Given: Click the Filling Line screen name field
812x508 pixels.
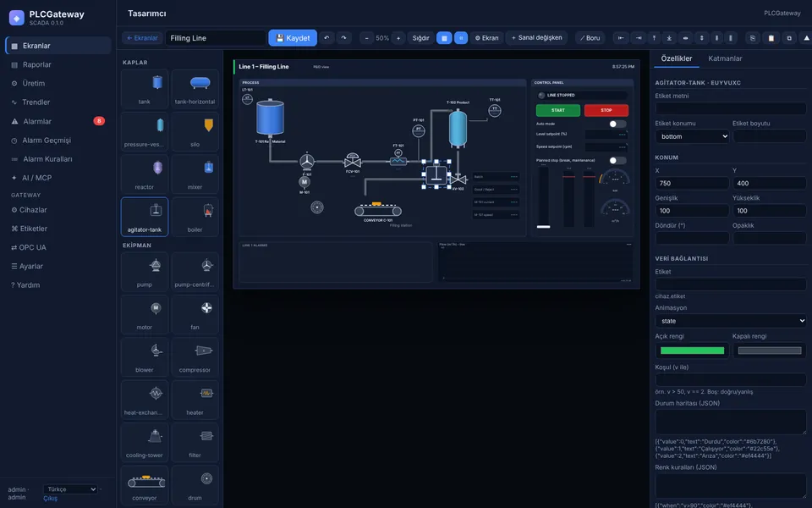Looking at the screenshot, I should 216,38.
